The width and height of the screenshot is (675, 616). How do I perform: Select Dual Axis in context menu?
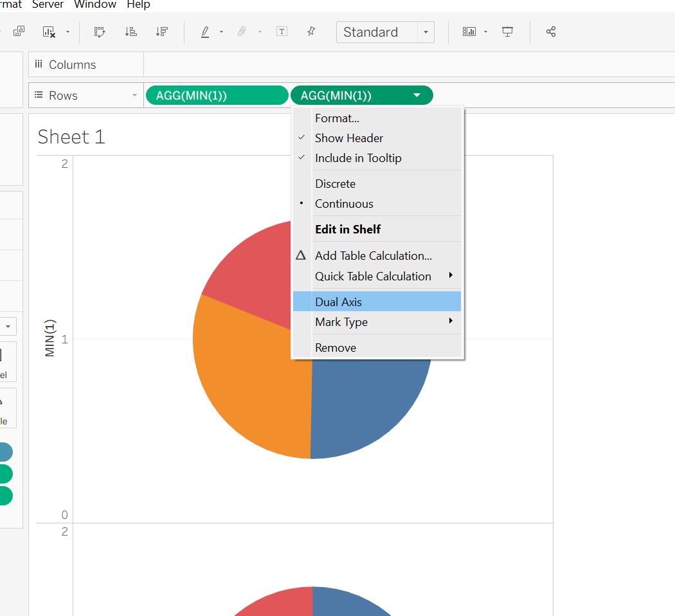pos(377,302)
